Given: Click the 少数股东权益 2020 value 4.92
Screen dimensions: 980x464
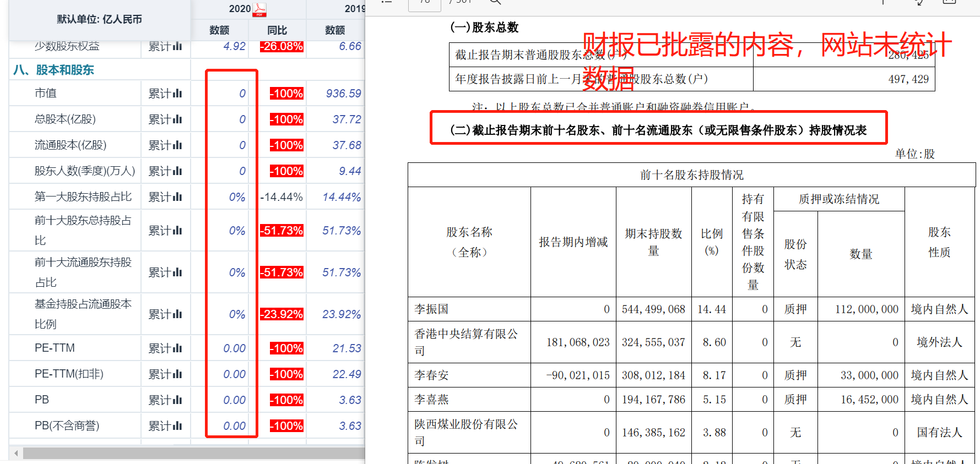Looking at the screenshot, I should click(x=234, y=46).
